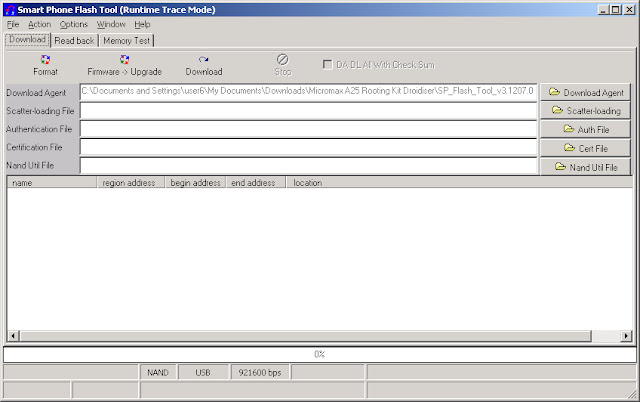Click the Format toolbar icon
Viewport: 640px width, 402px height.
click(x=45, y=60)
